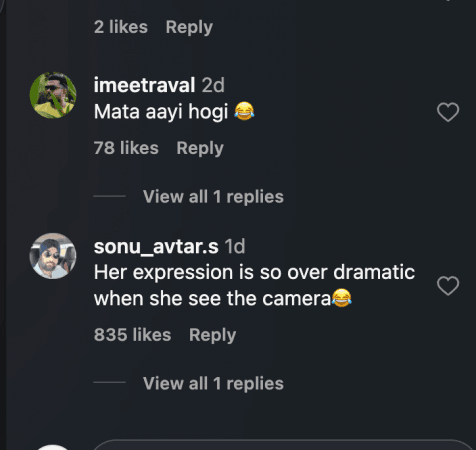Screen dimensions: 476x450
Task: Focus the add comment field at bottom
Action: (283, 445)
